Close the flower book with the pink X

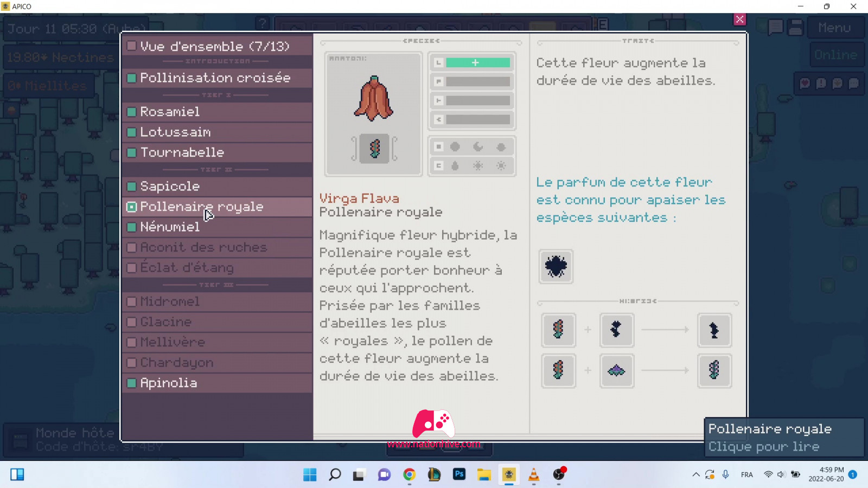pyautogui.click(x=739, y=20)
